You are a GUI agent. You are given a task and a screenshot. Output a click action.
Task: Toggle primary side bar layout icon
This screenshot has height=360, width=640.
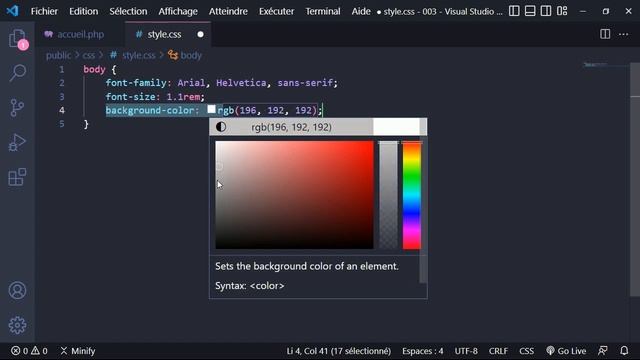click(x=514, y=11)
